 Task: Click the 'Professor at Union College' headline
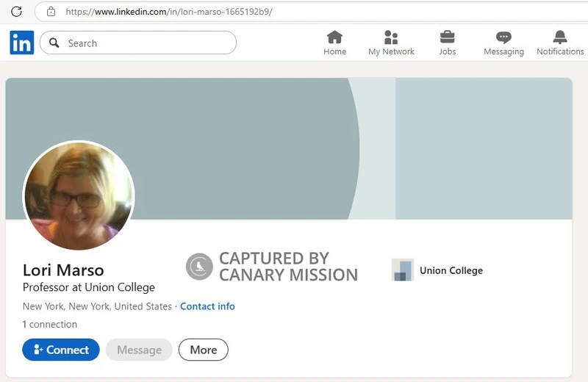point(88,287)
